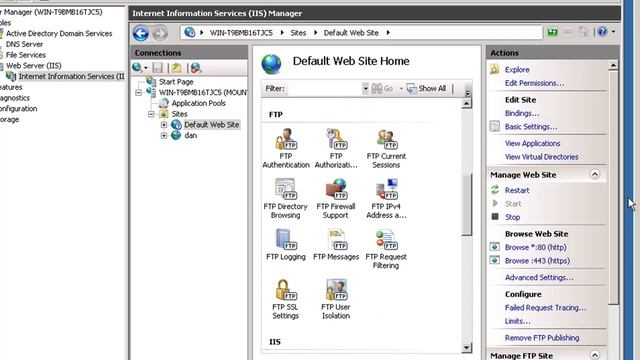
Task: Click the Forward navigation arrow
Action: click(x=160, y=33)
